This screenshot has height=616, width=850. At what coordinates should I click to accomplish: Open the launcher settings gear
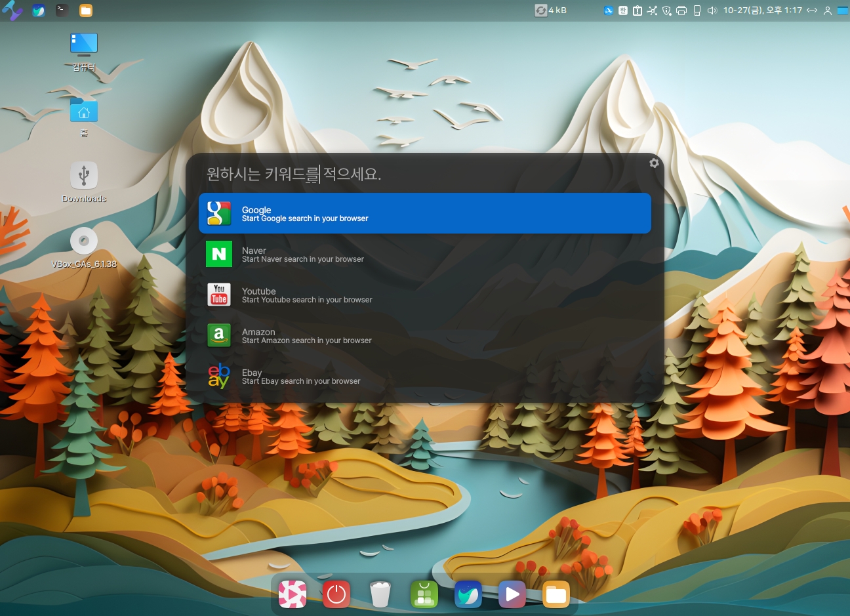[x=654, y=163]
